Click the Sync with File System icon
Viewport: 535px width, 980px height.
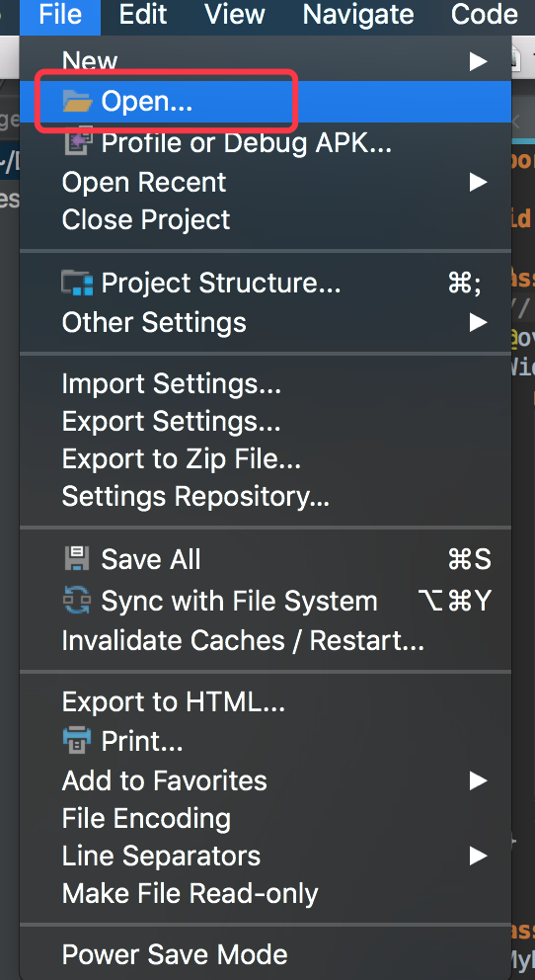tap(77, 600)
